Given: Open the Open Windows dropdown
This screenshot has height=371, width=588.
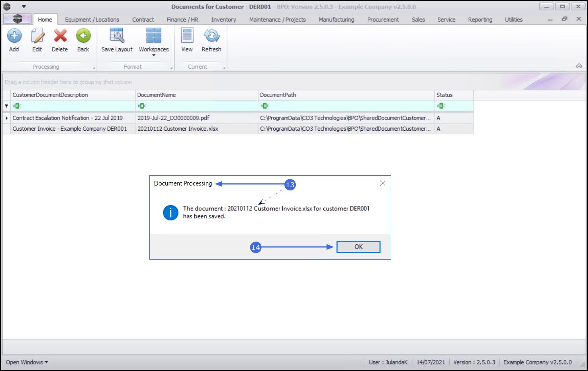Looking at the screenshot, I should pos(27,362).
